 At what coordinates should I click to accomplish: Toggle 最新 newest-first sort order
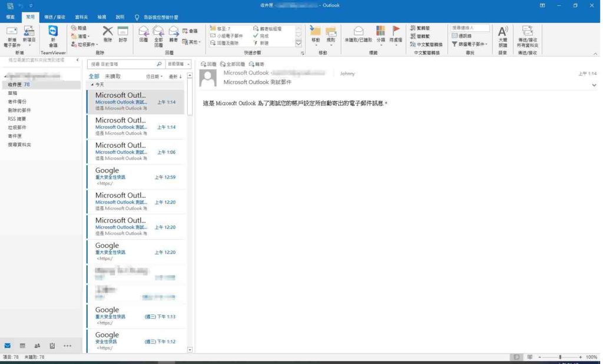(175, 77)
